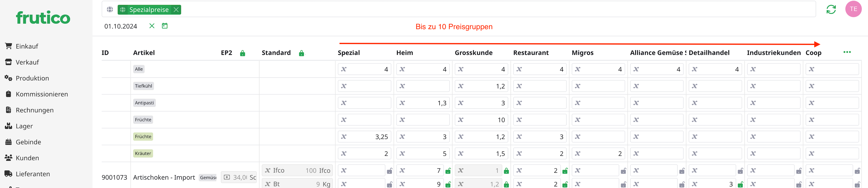Click the Lieferanten truck icon

pyautogui.click(x=8, y=174)
